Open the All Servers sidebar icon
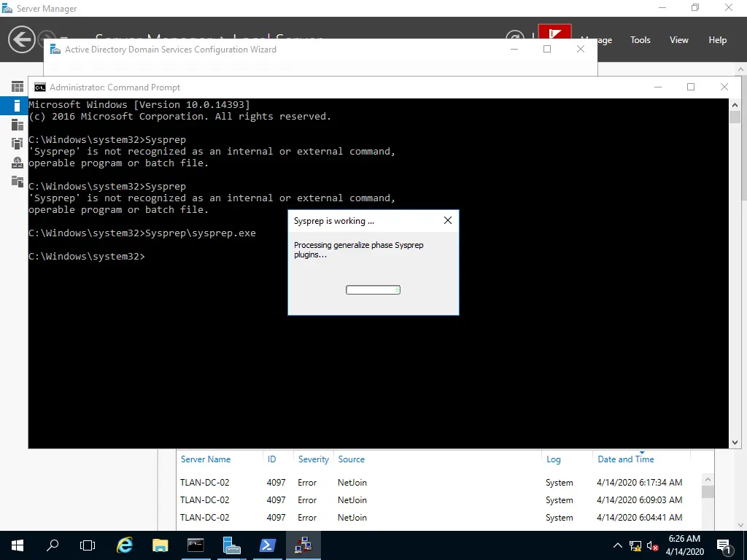Screen dimensions: 747x560 click(x=18, y=125)
